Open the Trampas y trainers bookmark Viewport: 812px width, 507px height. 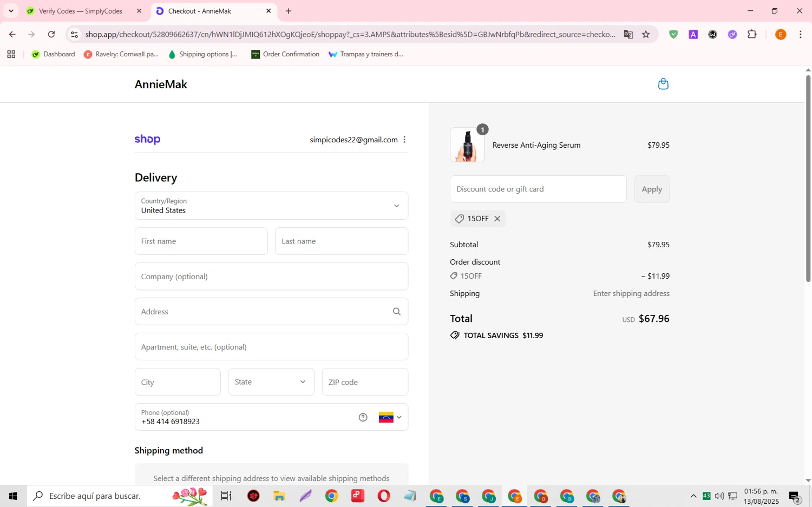366,54
